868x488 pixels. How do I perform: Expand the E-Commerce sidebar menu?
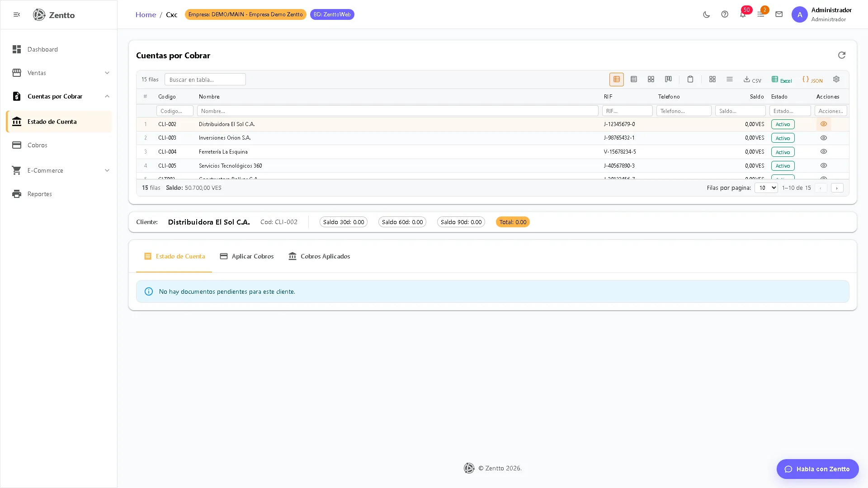(59, 170)
